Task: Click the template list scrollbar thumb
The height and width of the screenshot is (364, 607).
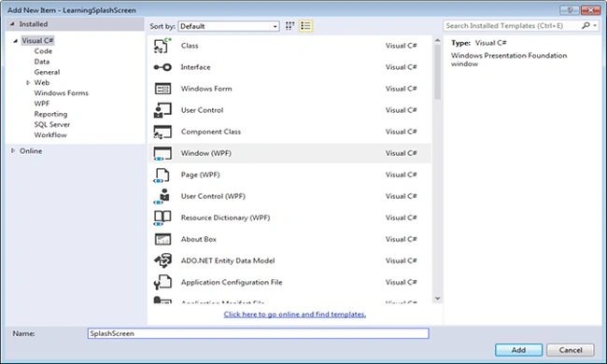Action: (437, 72)
